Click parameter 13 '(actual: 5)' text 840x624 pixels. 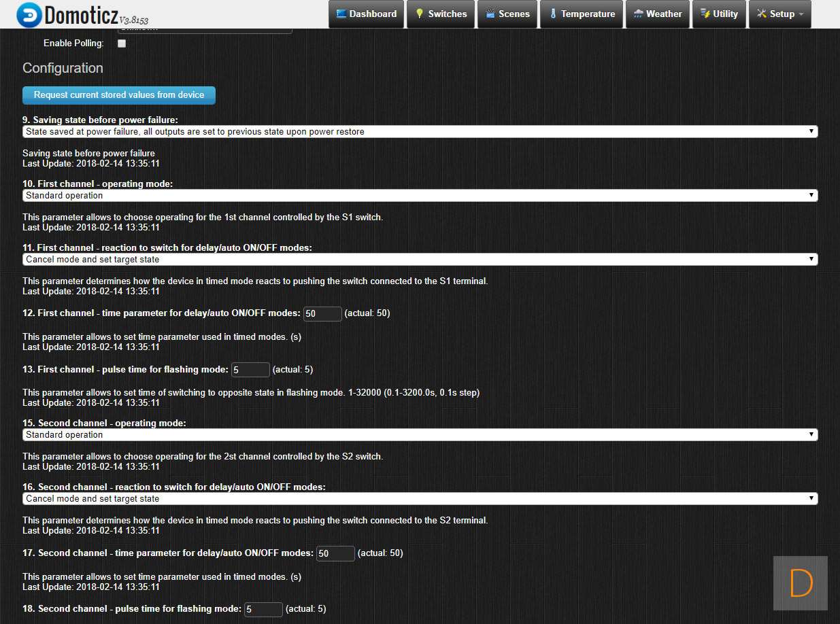292,369
